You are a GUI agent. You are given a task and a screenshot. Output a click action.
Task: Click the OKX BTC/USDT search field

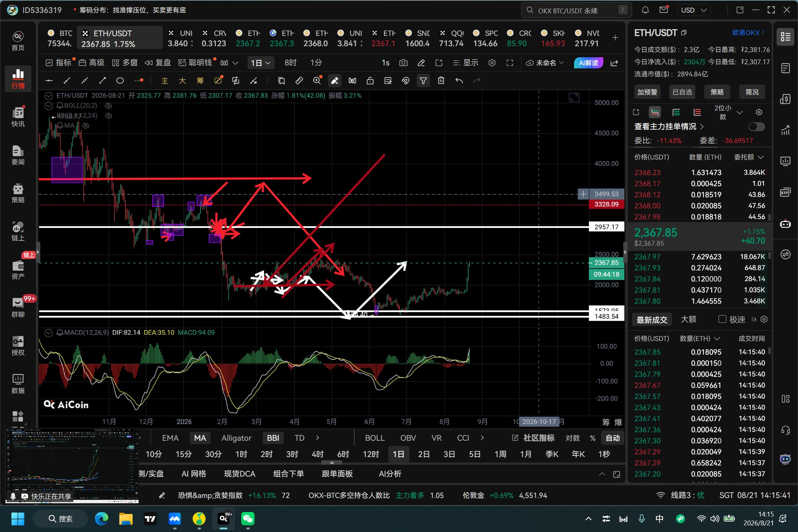click(576, 10)
